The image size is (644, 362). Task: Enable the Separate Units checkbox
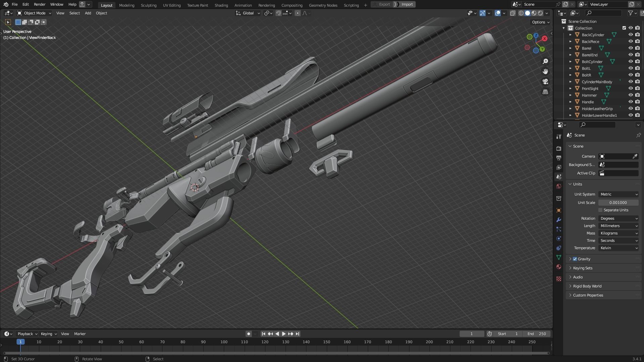pyautogui.click(x=600, y=210)
